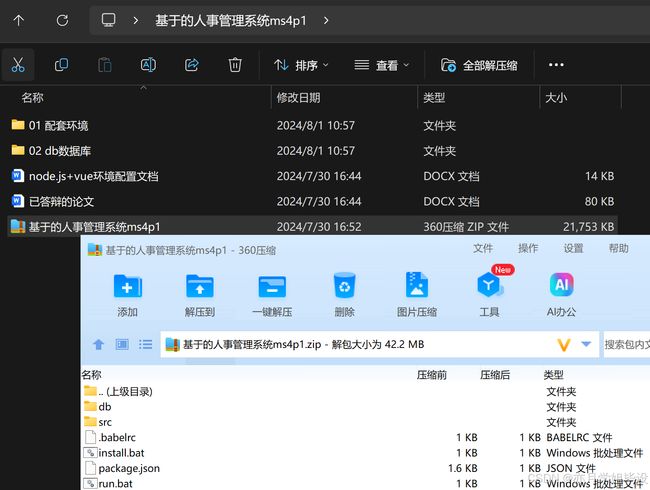
Task: Sort archive list by 名称 column
Action: (92, 375)
